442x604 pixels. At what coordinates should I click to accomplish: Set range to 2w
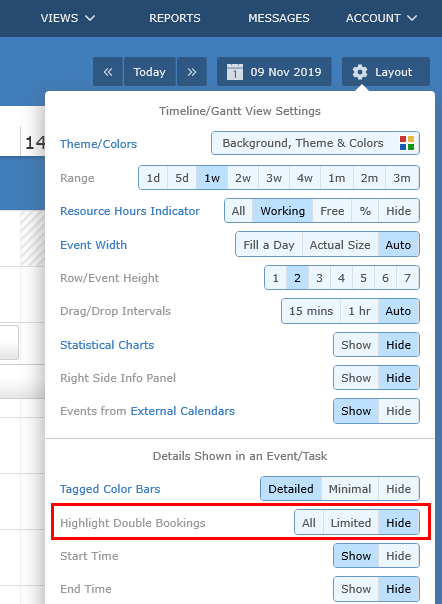tap(243, 178)
